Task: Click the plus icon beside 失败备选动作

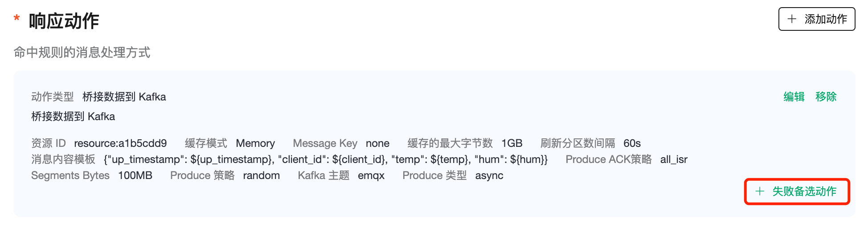Action: pos(760,192)
